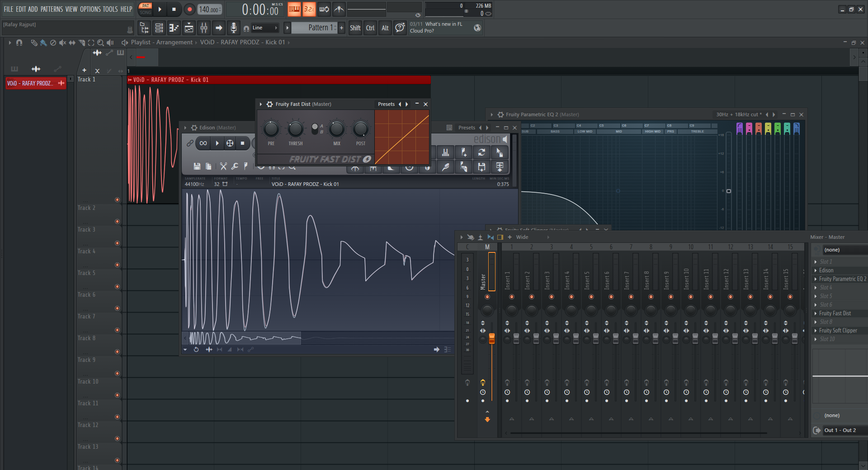Toggle the PAT/SONG mode switch
The height and width of the screenshot is (470, 868).
tap(145, 9)
